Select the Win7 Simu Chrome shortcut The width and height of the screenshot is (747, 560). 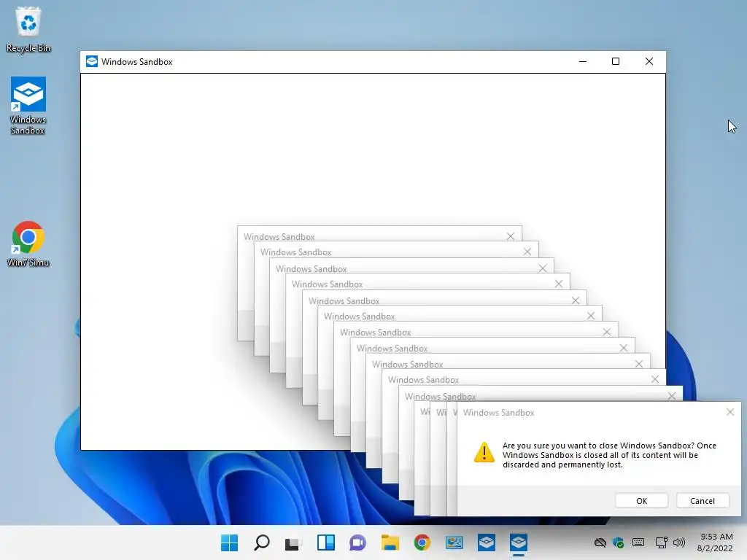(x=28, y=244)
